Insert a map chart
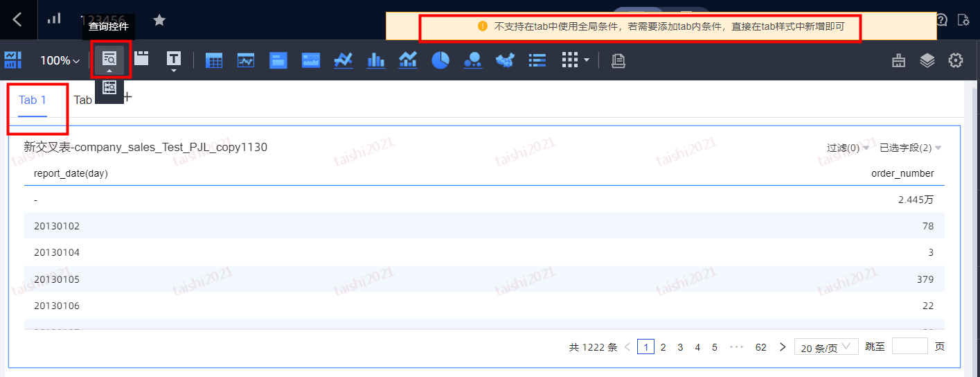The image size is (980, 377). click(x=506, y=60)
